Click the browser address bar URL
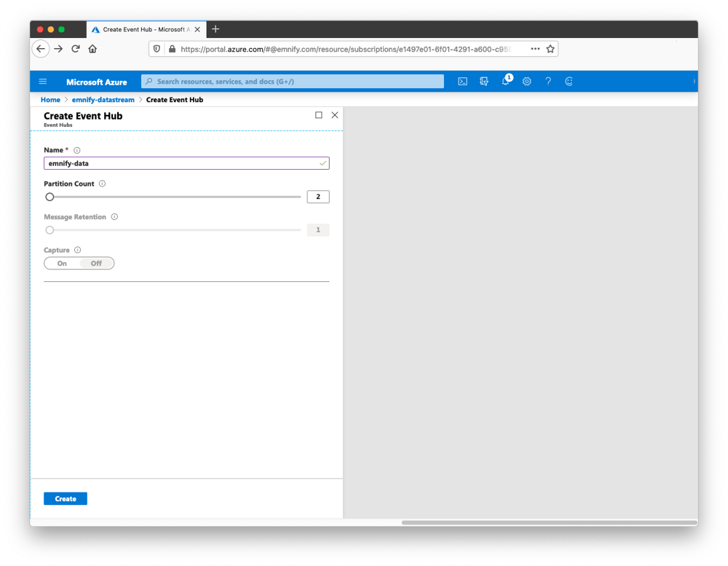This screenshot has height=566, width=728. (346, 49)
